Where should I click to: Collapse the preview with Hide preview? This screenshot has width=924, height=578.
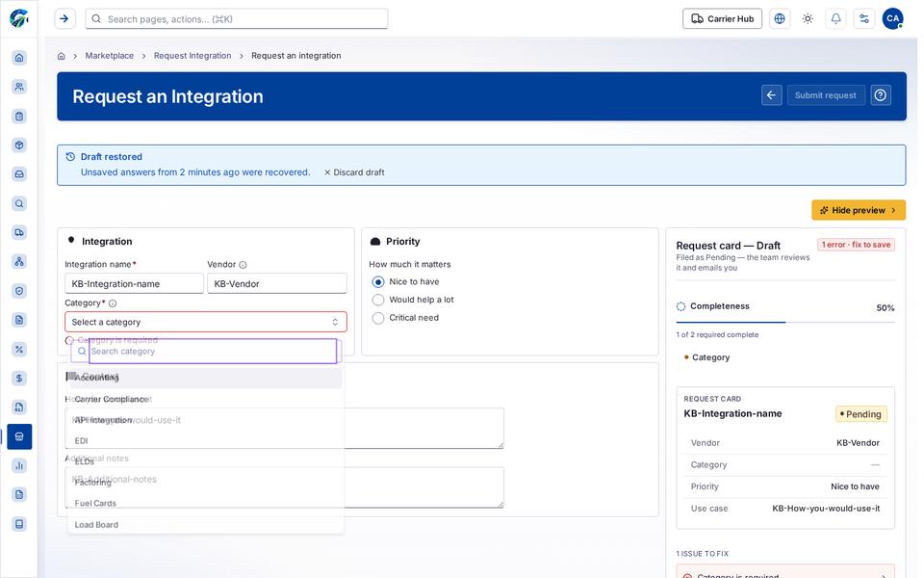pyautogui.click(x=858, y=210)
